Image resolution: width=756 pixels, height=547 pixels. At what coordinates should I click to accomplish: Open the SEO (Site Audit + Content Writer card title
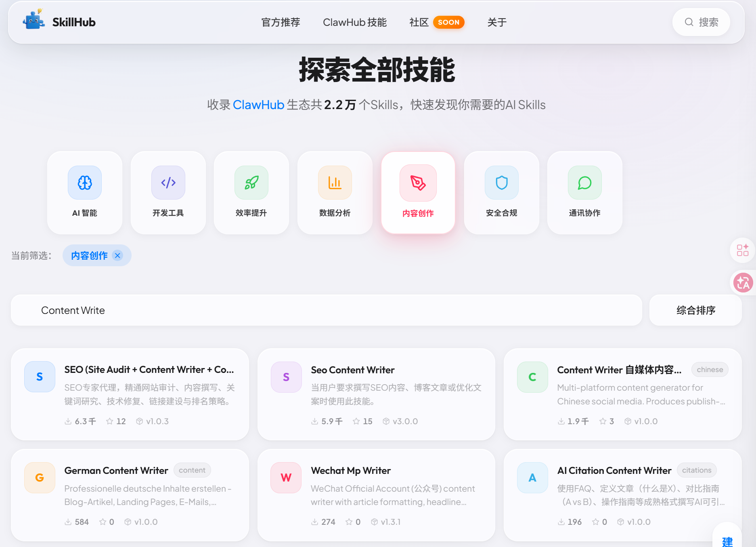tap(149, 370)
